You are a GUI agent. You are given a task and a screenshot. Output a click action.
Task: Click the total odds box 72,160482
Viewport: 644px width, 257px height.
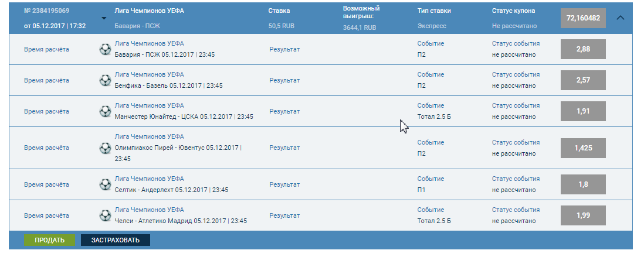click(583, 18)
